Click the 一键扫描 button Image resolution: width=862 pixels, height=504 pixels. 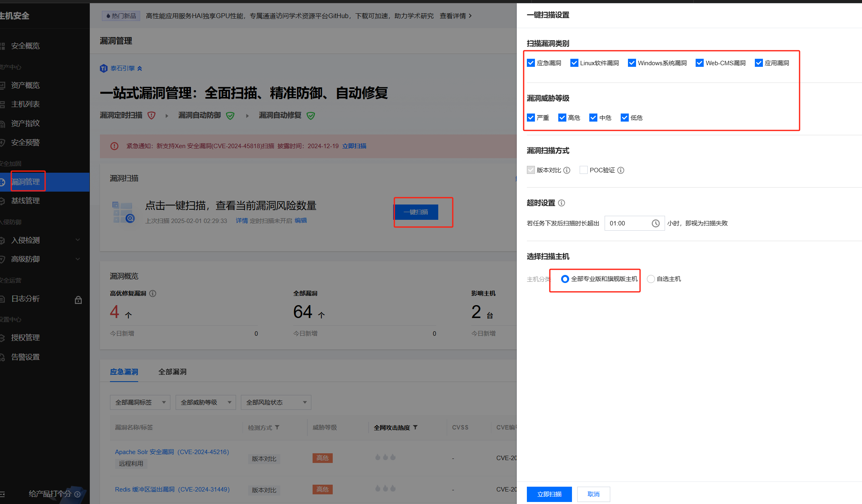tap(416, 212)
